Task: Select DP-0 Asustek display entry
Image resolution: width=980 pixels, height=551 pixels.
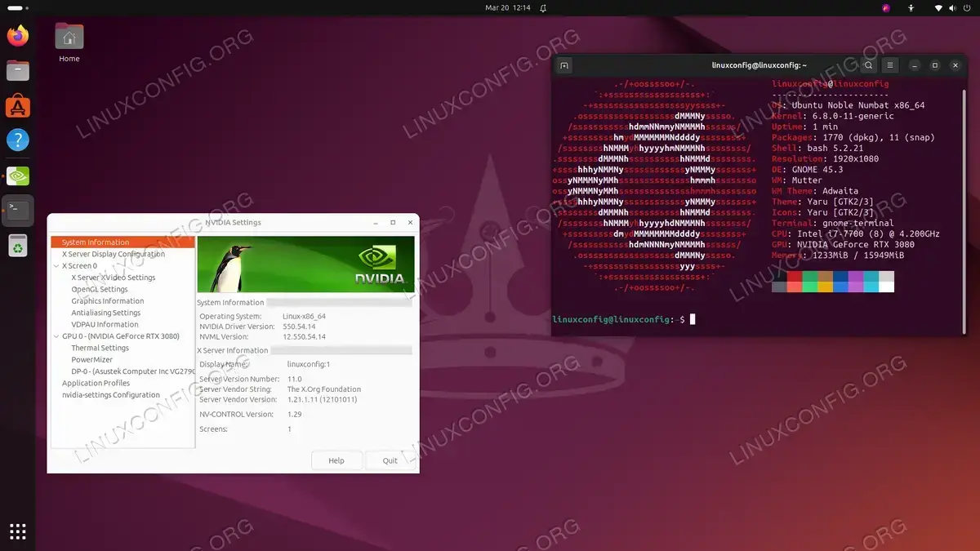Action: click(133, 371)
